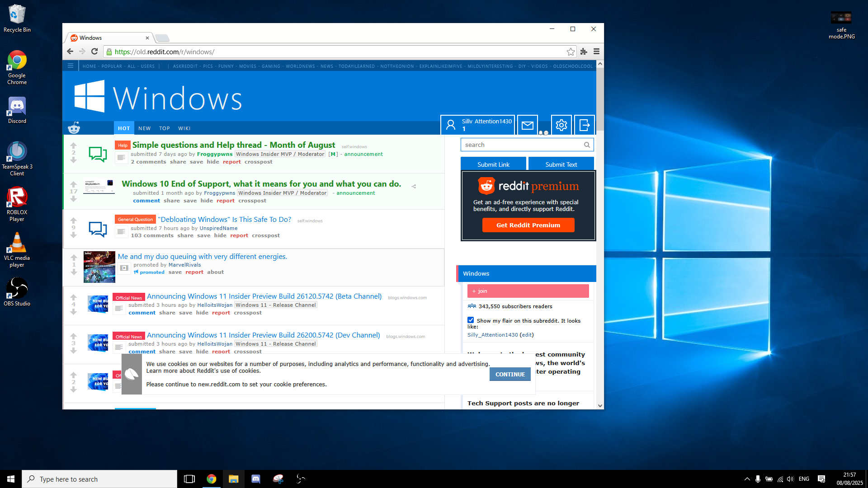Show hidden system tray icons chevron
The width and height of the screenshot is (868, 488).
coord(747,479)
